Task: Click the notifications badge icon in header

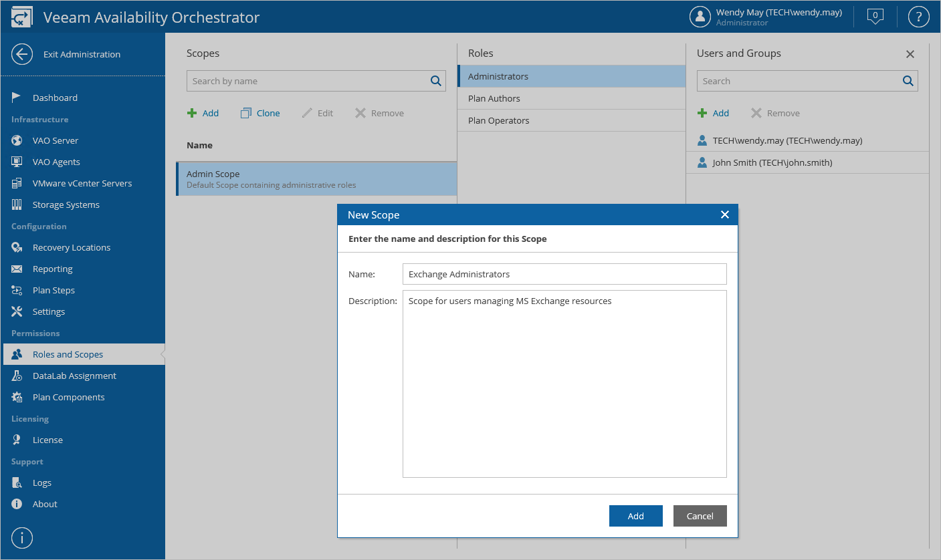Action: (x=875, y=16)
